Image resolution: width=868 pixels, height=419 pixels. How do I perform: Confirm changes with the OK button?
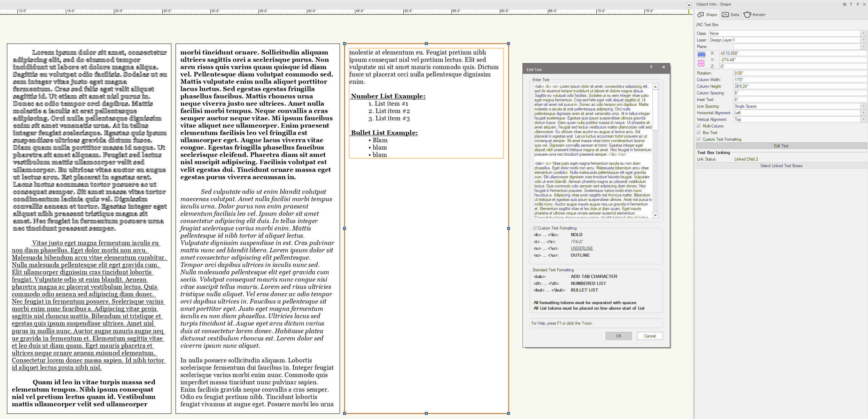tap(618, 335)
